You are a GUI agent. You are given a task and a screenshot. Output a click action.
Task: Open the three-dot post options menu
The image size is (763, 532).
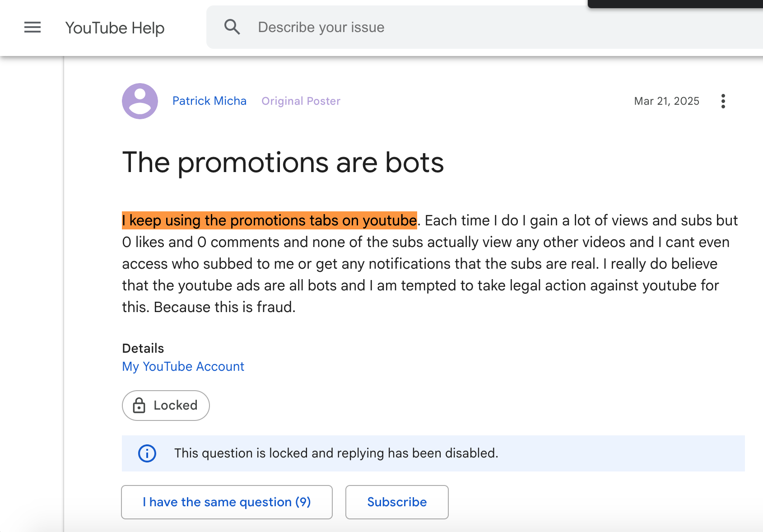(723, 101)
